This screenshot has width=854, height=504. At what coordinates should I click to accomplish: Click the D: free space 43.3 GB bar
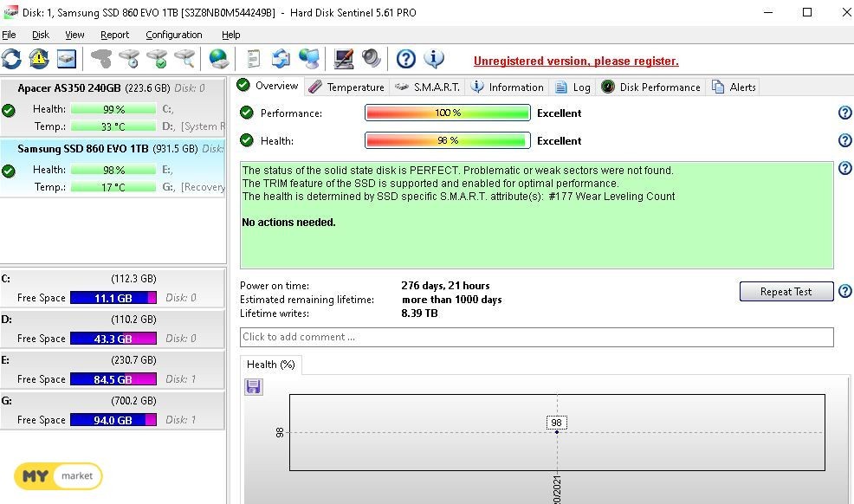coord(113,339)
